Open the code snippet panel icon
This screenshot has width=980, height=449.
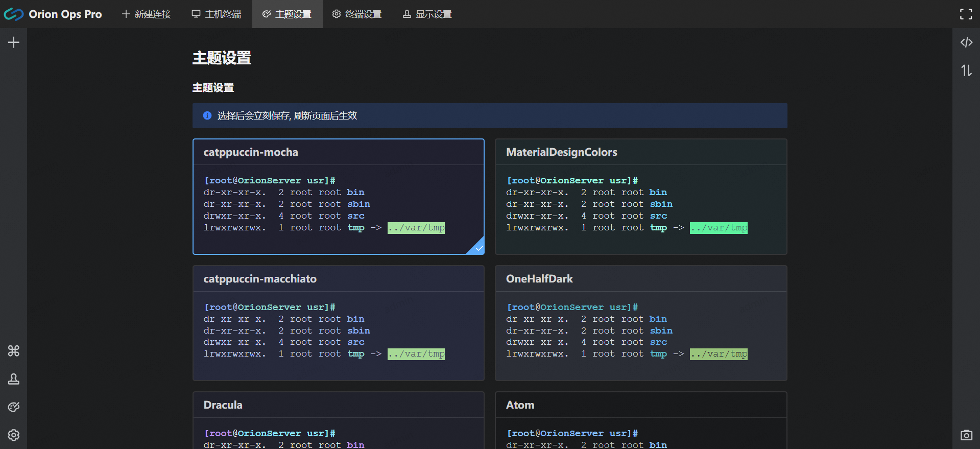point(966,42)
